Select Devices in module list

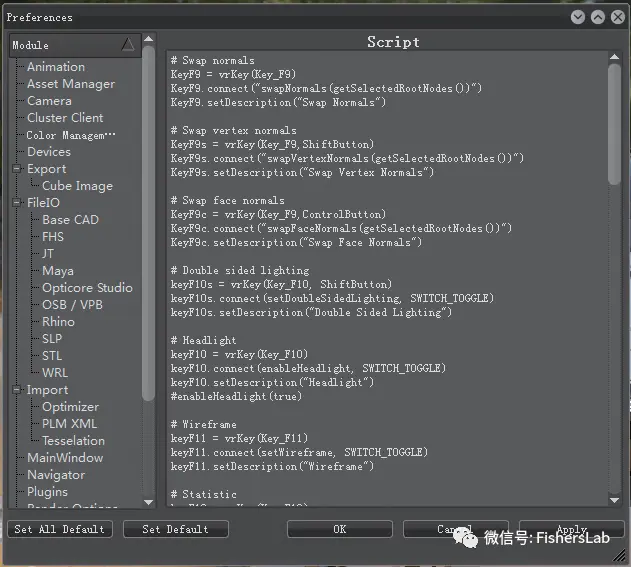(x=49, y=152)
